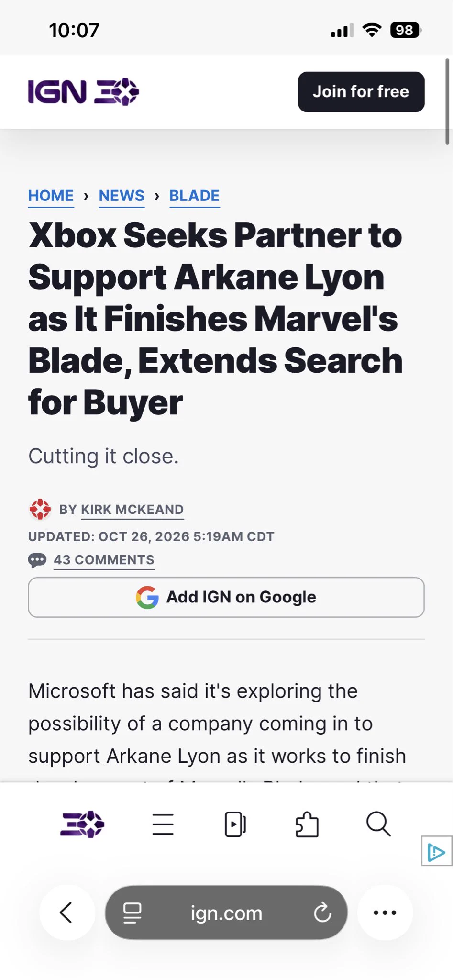Screen dimensions: 453x980
Task: Open the NEWS breadcrumb link
Action: coord(122,196)
